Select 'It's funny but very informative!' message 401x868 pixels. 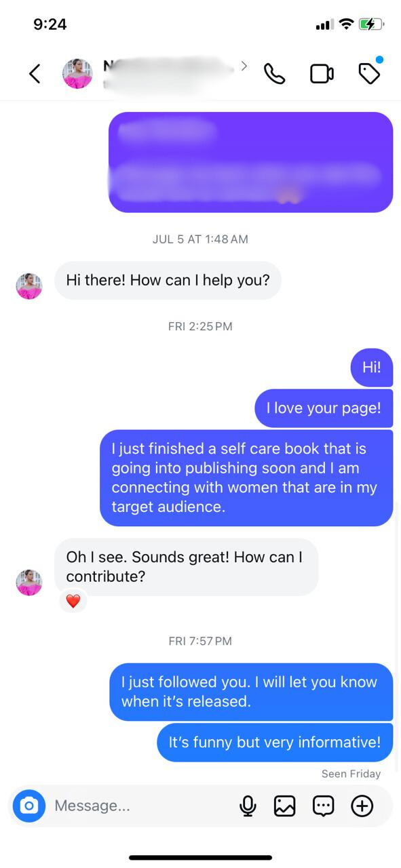coord(275,742)
